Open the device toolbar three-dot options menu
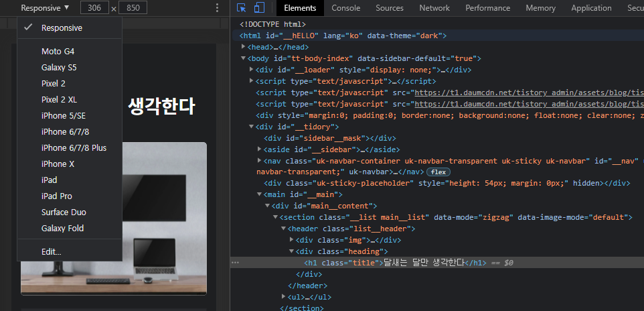644x311 pixels. point(218,8)
